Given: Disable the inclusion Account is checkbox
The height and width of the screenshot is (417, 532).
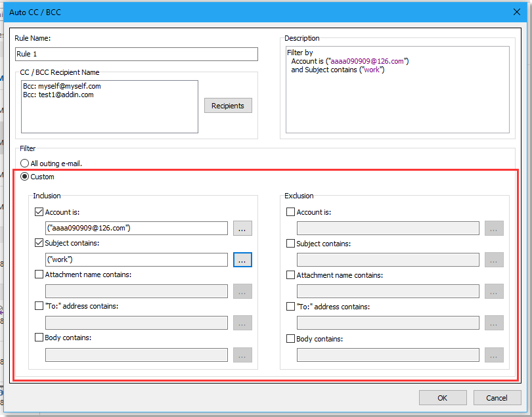Looking at the screenshot, I should (38, 211).
